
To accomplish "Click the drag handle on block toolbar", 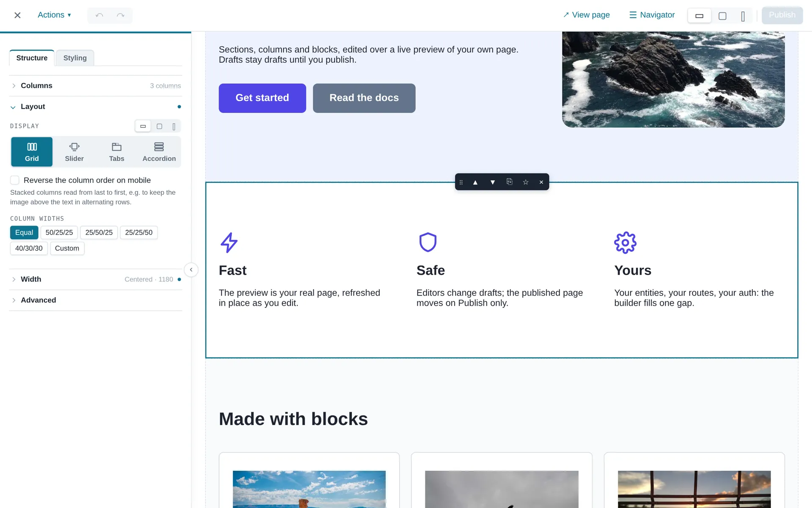I will 461,182.
